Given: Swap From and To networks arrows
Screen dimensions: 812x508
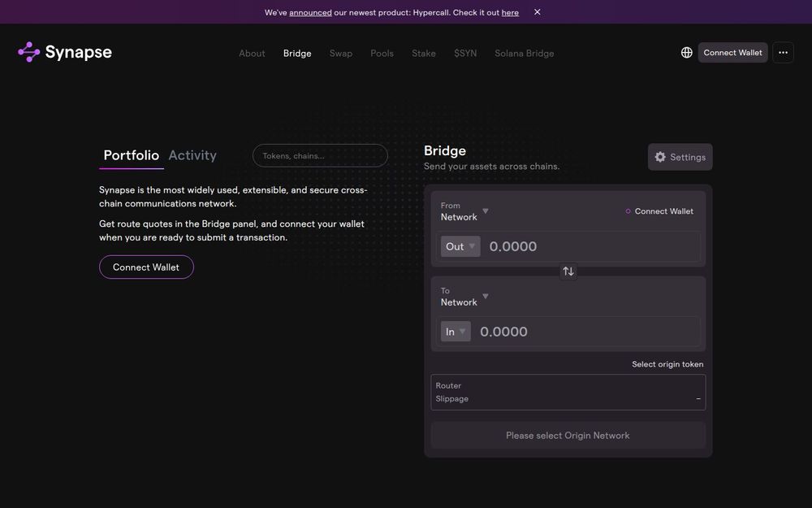Looking at the screenshot, I should point(568,271).
